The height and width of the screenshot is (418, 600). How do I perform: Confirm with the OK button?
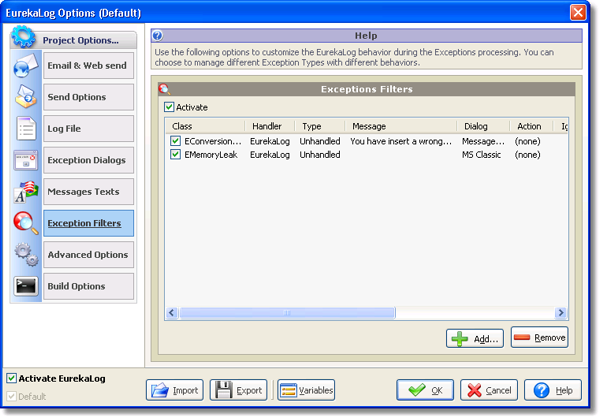pos(425,390)
